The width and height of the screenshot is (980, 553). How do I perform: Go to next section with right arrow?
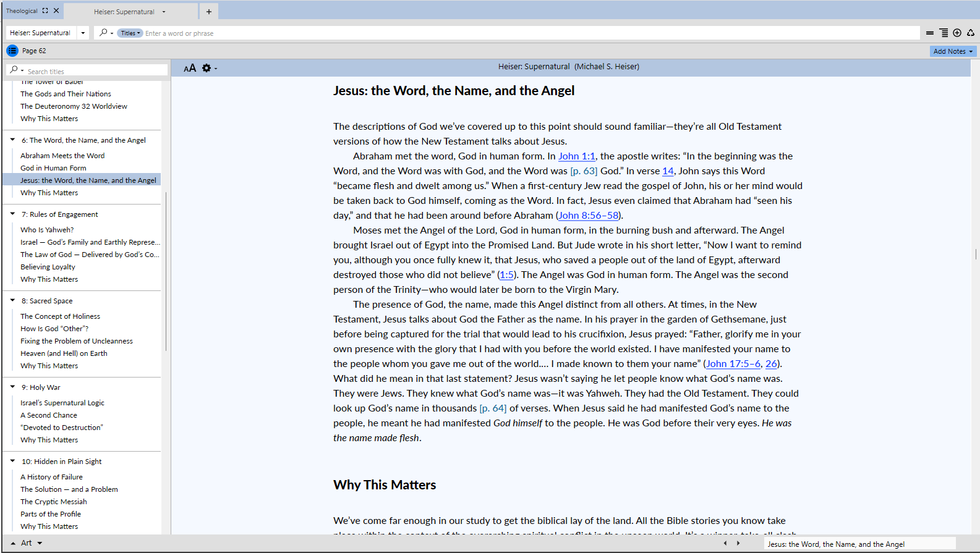pyautogui.click(x=738, y=543)
